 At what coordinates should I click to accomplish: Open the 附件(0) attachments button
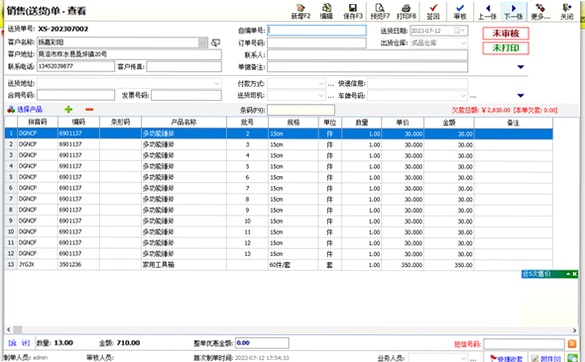(547, 358)
